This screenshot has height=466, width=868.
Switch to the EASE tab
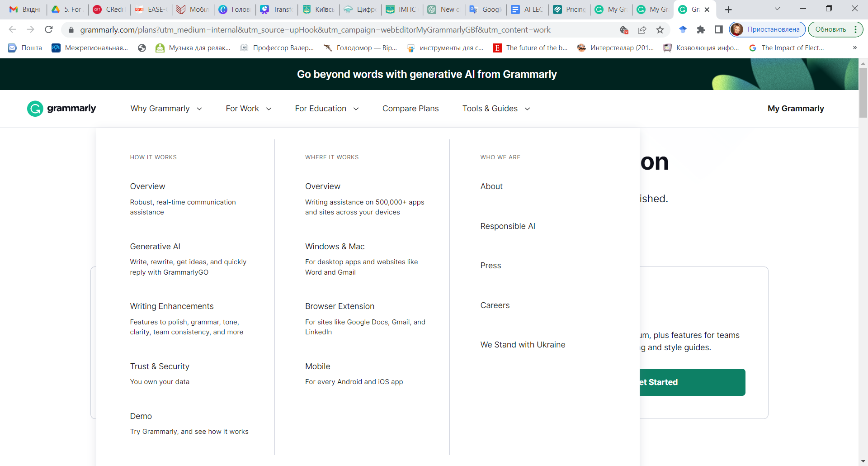point(151,10)
